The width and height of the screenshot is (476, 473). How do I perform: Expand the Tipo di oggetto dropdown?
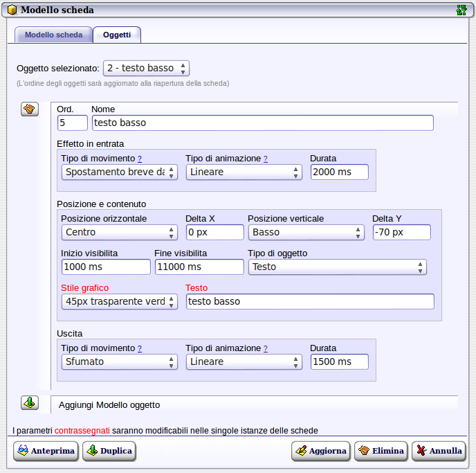(x=337, y=267)
